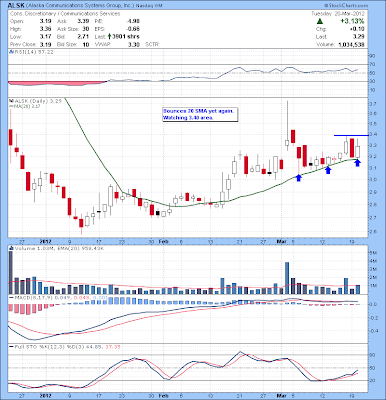
Task: Click the volume bars icon beside Volume 1.03M
Action: pyautogui.click(x=10, y=248)
